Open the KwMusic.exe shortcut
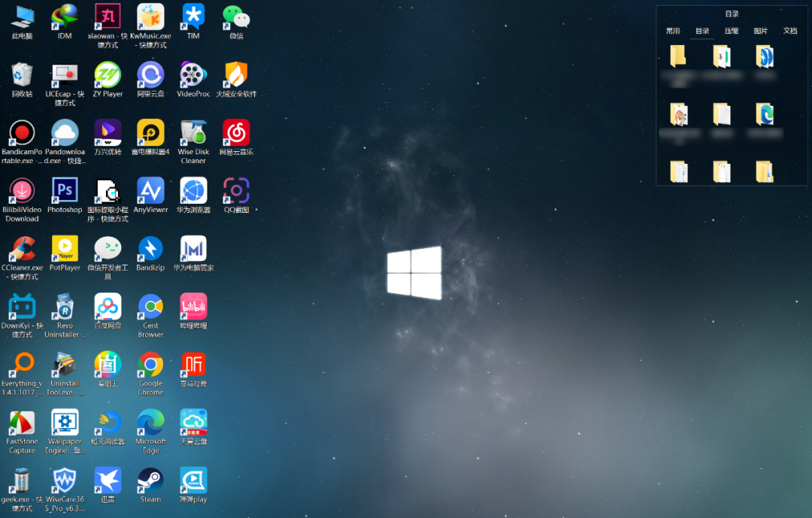This screenshot has width=812, height=518. [x=150, y=17]
